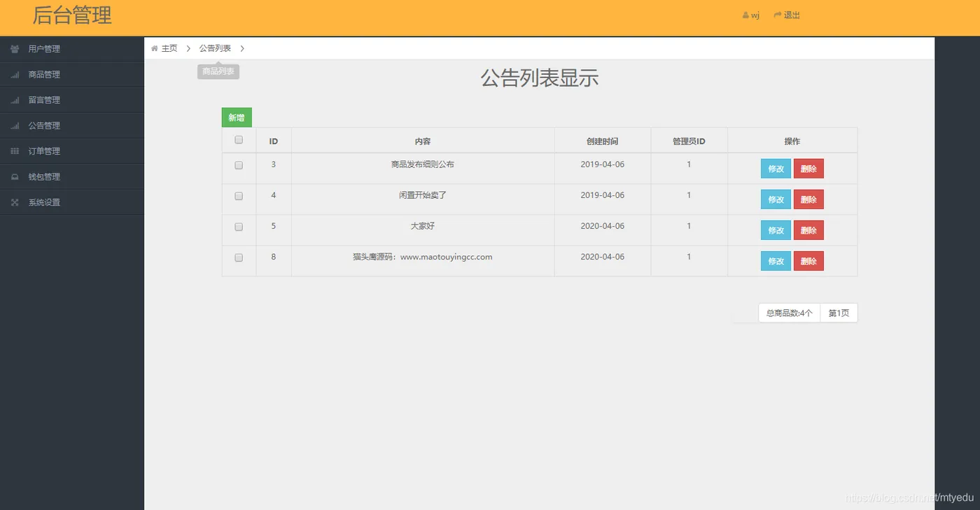Click the 内容 column header
Image resolution: width=980 pixels, height=510 pixels.
(x=423, y=141)
